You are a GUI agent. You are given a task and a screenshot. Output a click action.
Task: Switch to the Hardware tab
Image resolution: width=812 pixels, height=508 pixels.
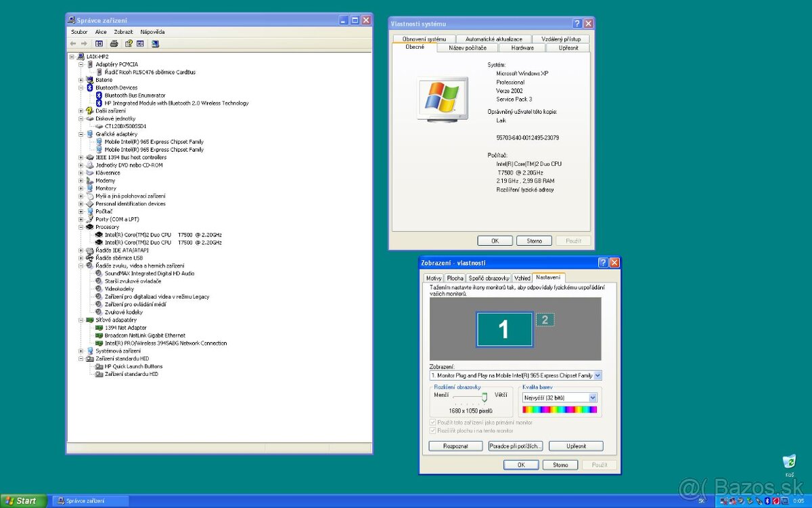coord(521,47)
